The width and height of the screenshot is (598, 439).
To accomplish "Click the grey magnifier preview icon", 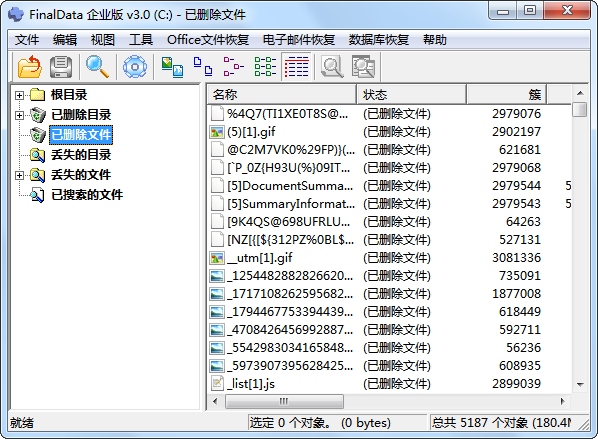I will pos(333,67).
